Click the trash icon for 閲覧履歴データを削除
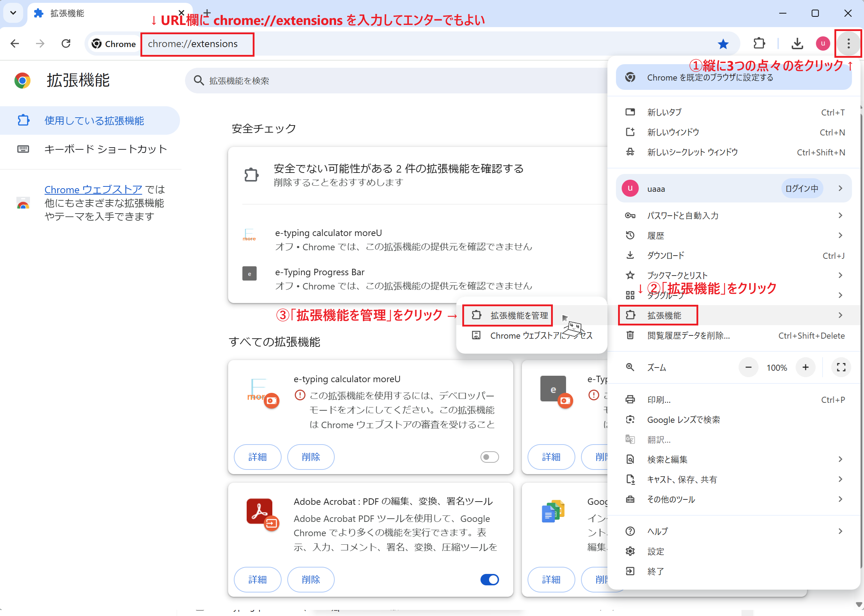 pos(630,335)
